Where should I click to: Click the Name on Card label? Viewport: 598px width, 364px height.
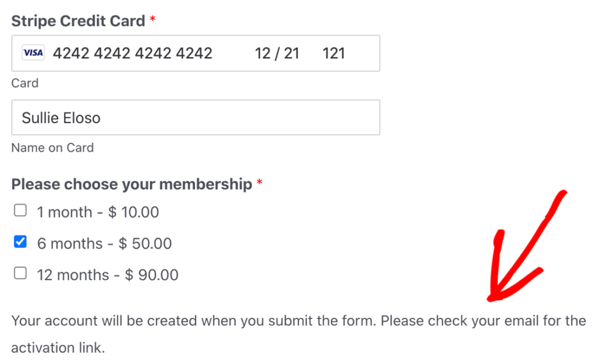(x=52, y=148)
